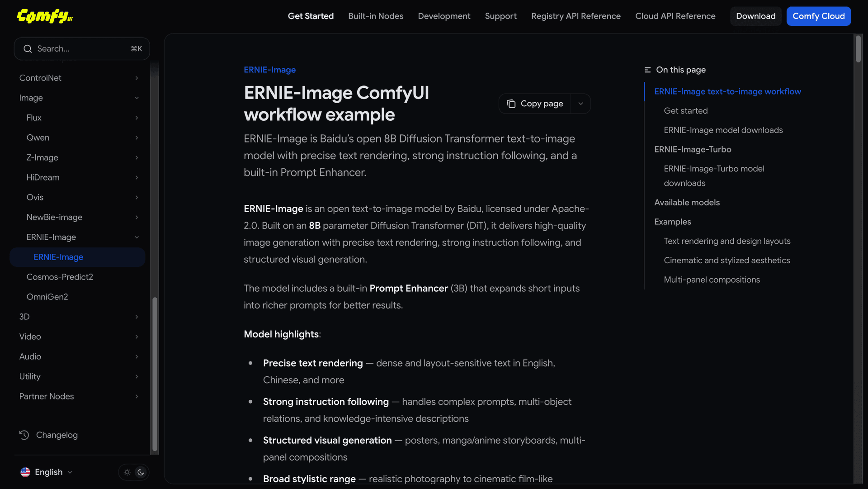868x489 pixels.
Task: Open the English language dropdown
Action: click(48, 472)
